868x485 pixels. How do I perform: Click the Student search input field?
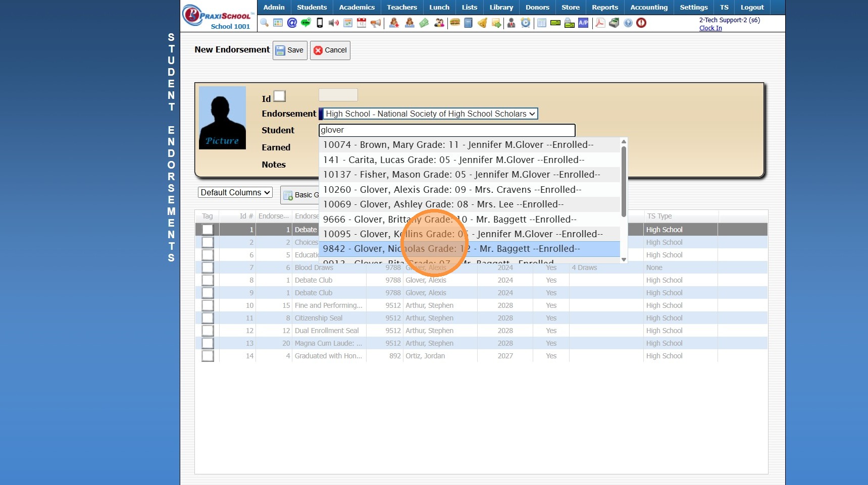[447, 130]
